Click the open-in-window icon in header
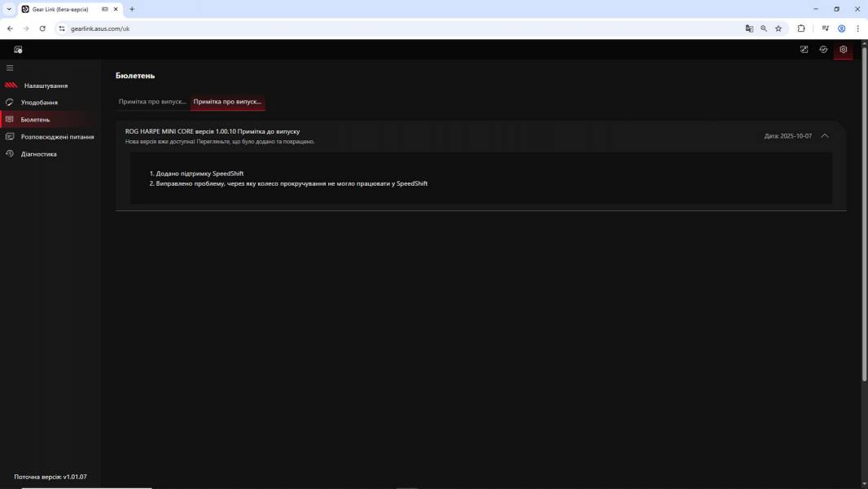868x489 pixels. coord(804,50)
